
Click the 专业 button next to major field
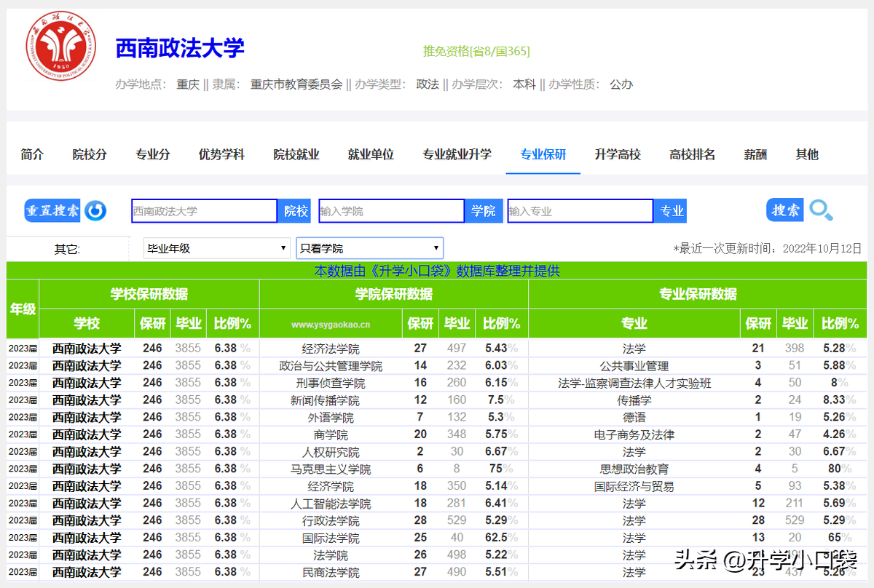(x=671, y=211)
